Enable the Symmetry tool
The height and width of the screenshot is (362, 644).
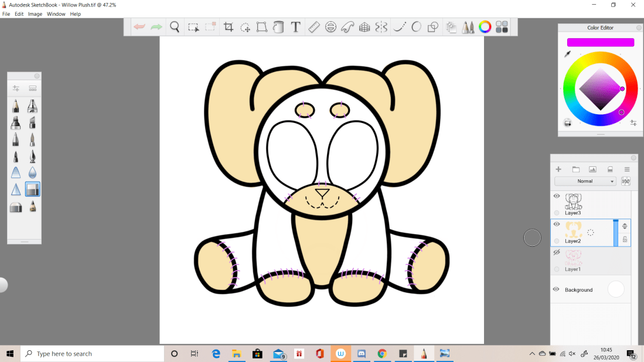[x=381, y=27]
